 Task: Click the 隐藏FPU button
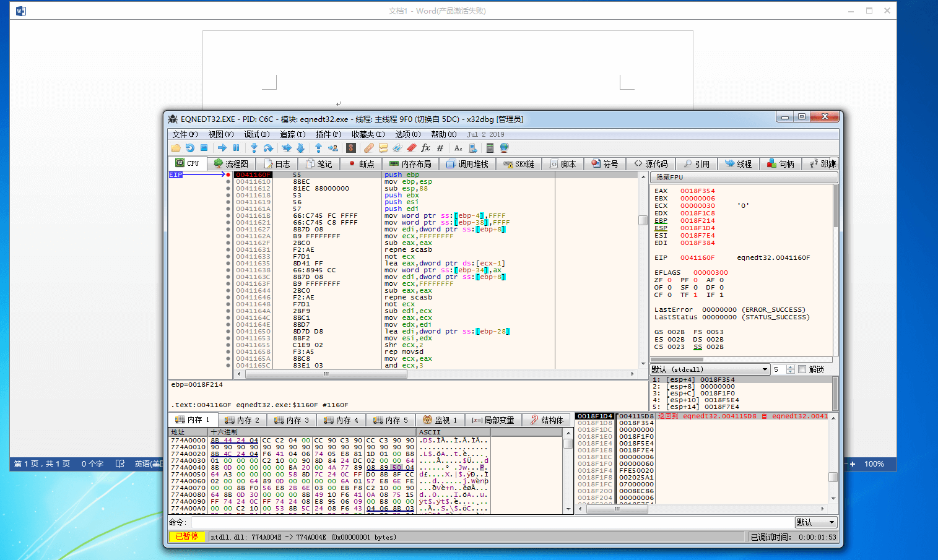click(x=744, y=177)
